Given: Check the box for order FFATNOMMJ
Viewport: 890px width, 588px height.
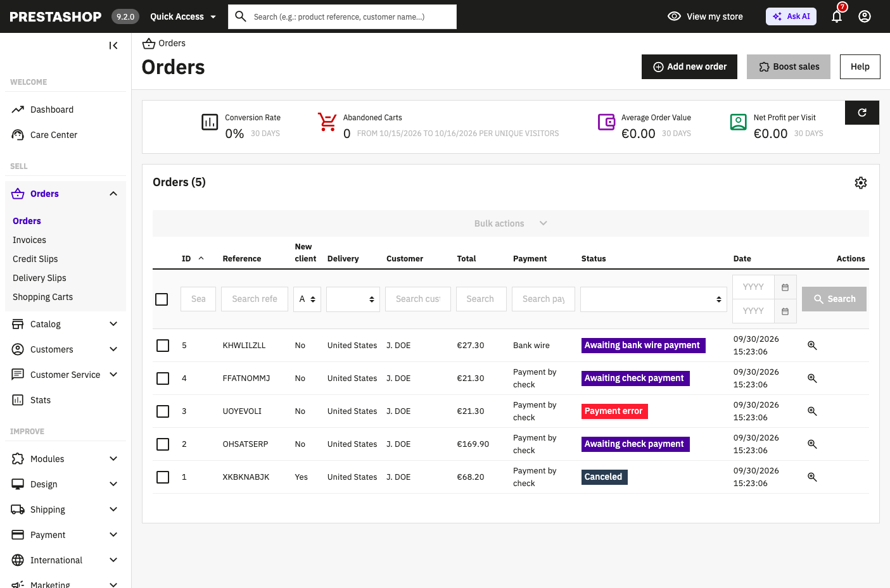Looking at the screenshot, I should 163,378.
